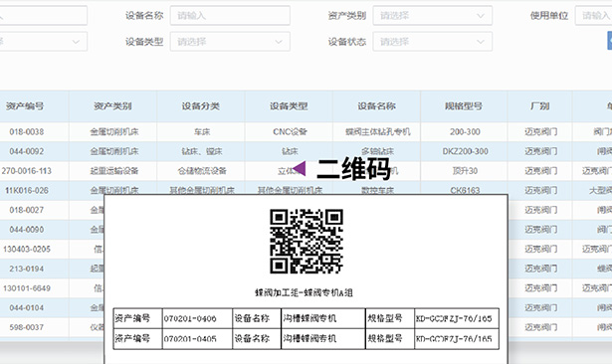
Task: Click 070201-0406 in the popup table
Action: pyautogui.click(x=190, y=318)
